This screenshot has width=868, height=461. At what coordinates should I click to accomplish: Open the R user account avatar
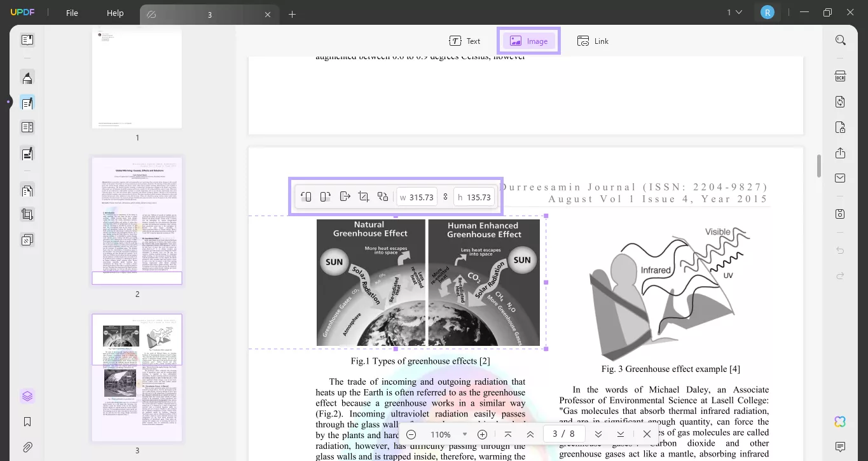(x=768, y=12)
